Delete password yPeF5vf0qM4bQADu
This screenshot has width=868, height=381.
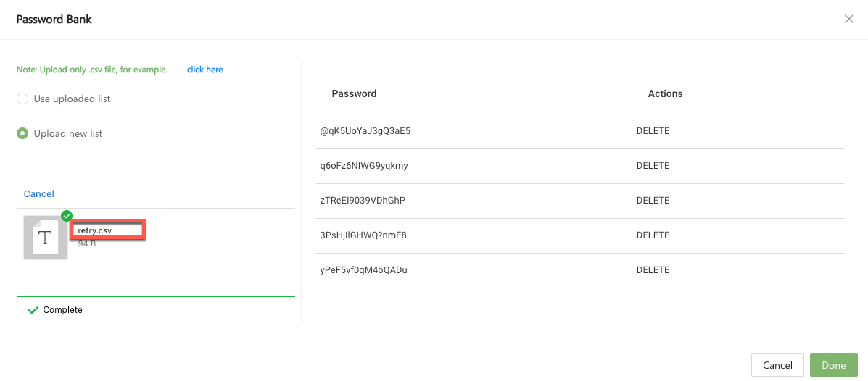tap(653, 270)
